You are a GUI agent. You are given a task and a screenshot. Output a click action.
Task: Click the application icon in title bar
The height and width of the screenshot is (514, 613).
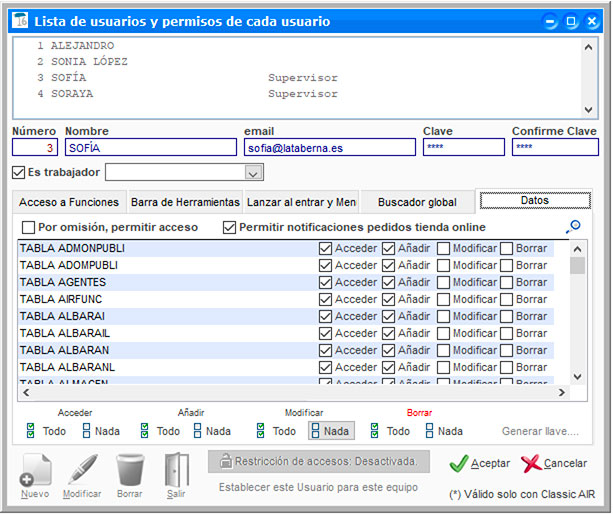20,20
